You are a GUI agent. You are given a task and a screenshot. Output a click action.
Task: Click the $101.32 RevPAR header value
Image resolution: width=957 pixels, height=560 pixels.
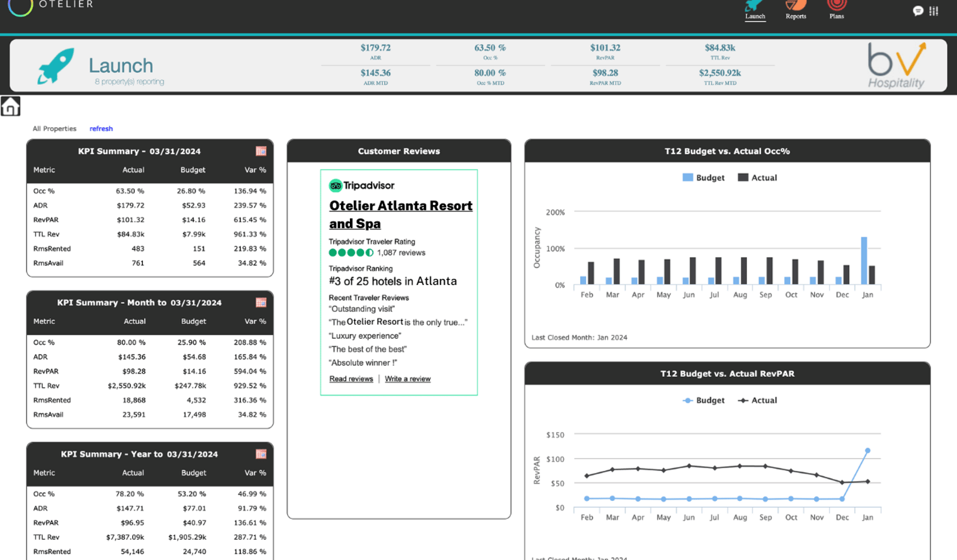pos(605,48)
